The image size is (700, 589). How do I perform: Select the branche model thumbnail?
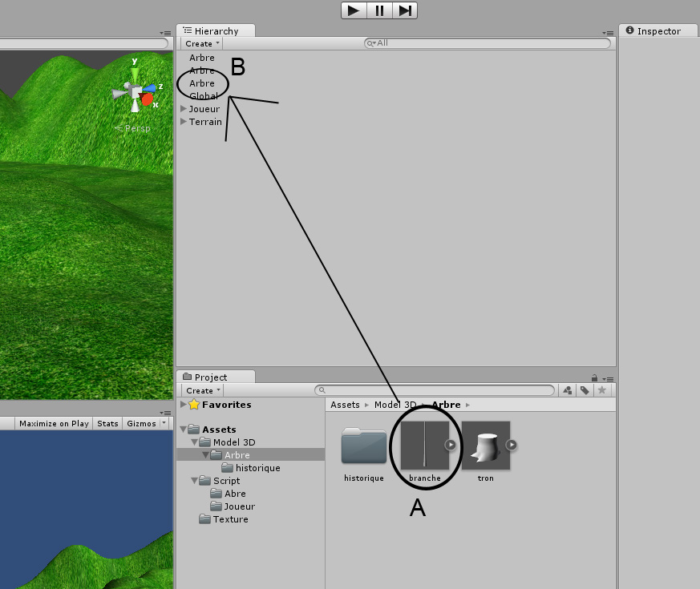click(425, 445)
